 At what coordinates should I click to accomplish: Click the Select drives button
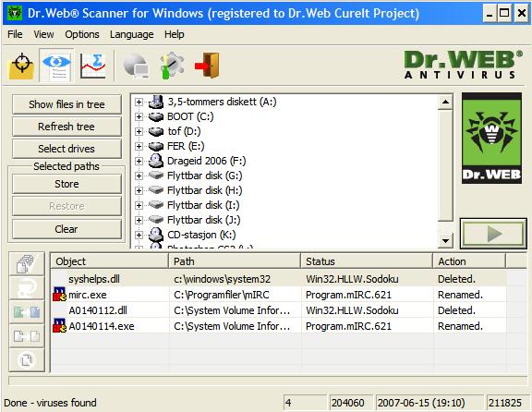pos(66,149)
